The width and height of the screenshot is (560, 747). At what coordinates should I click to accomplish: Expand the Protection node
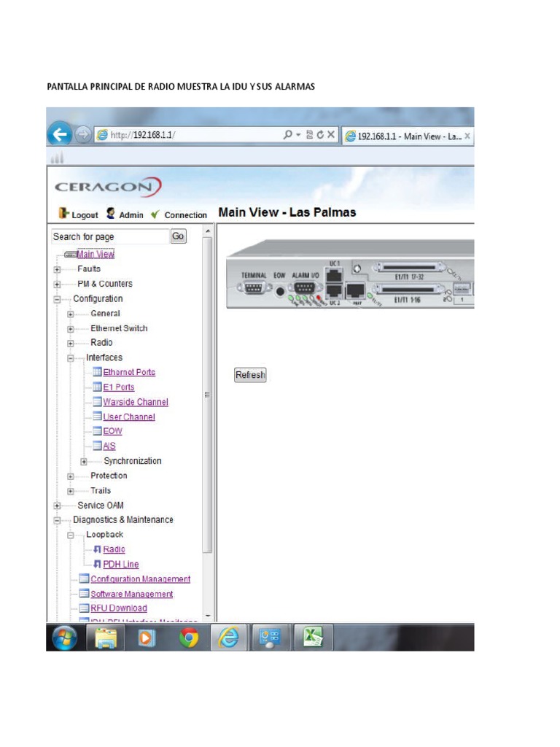[x=71, y=476]
